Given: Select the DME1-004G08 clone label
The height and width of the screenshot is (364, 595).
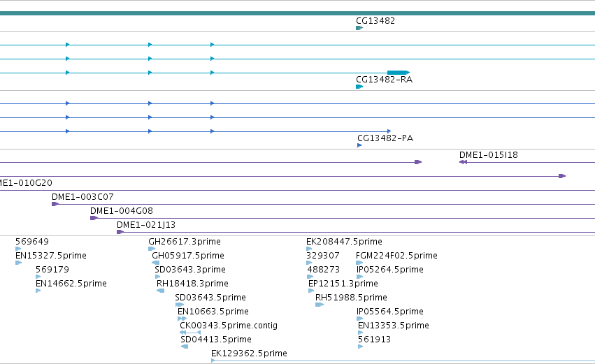Looking at the screenshot, I should click(x=122, y=211).
